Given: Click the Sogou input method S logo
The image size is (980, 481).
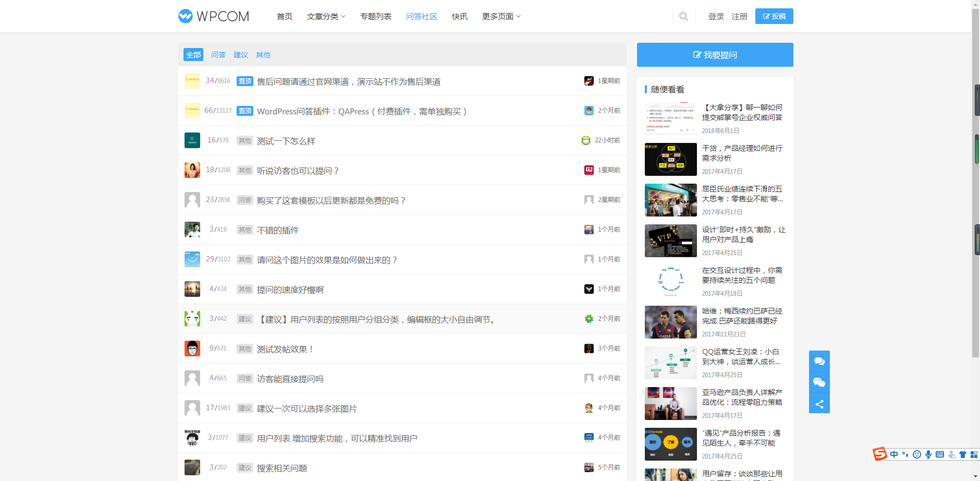Looking at the screenshot, I should [880, 454].
